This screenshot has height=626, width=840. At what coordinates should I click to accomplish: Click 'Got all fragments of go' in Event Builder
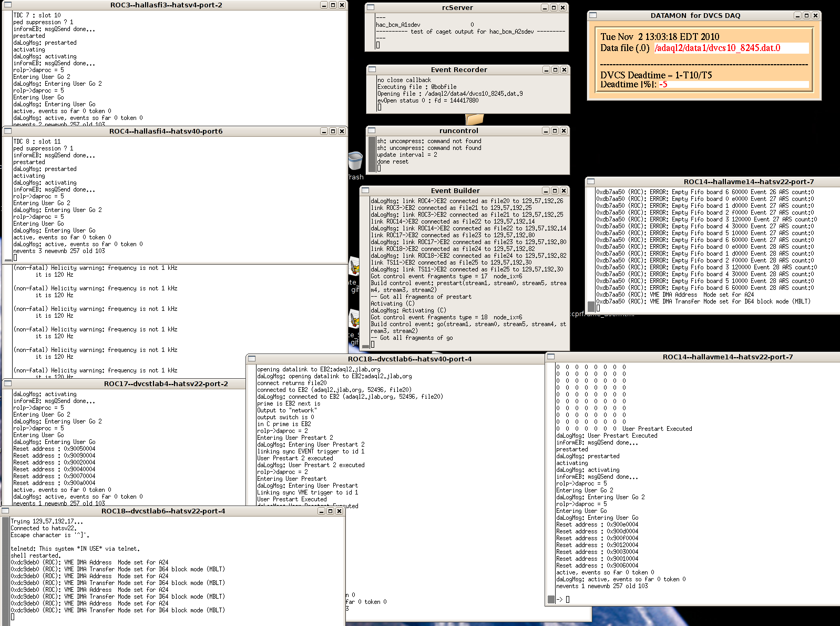(x=416, y=338)
